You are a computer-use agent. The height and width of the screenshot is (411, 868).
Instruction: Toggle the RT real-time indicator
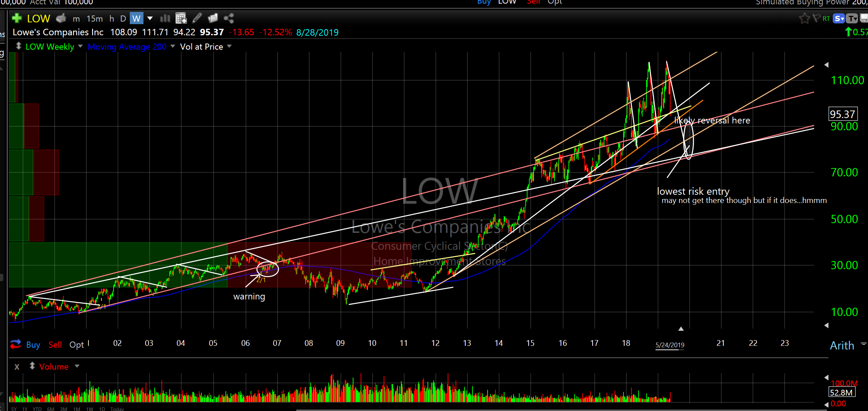pyautogui.click(x=826, y=18)
